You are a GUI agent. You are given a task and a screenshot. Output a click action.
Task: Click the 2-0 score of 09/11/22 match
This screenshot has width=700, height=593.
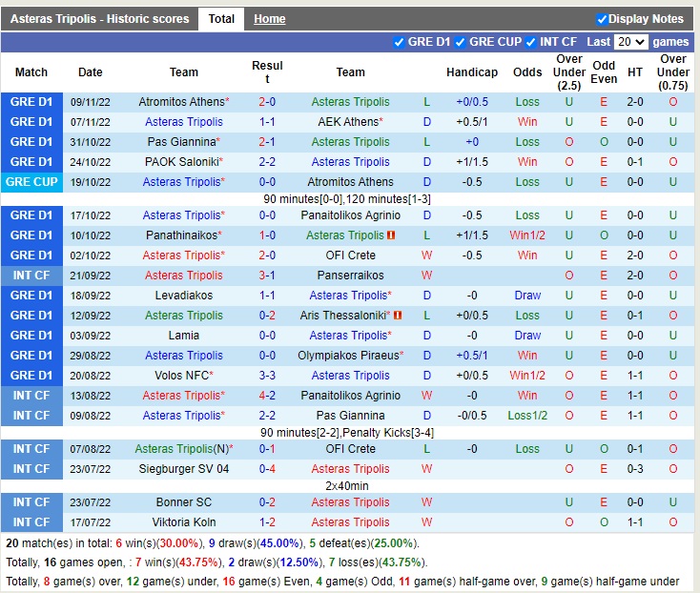point(267,102)
